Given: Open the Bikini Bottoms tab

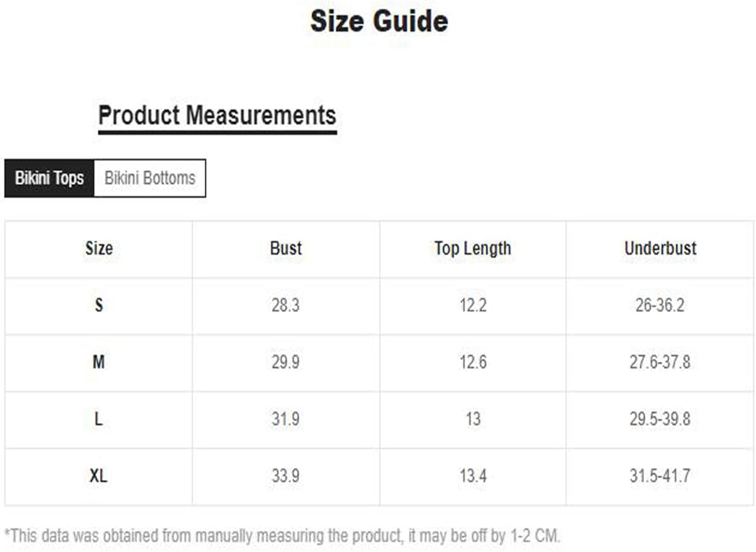Looking at the screenshot, I should (x=150, y=178).
